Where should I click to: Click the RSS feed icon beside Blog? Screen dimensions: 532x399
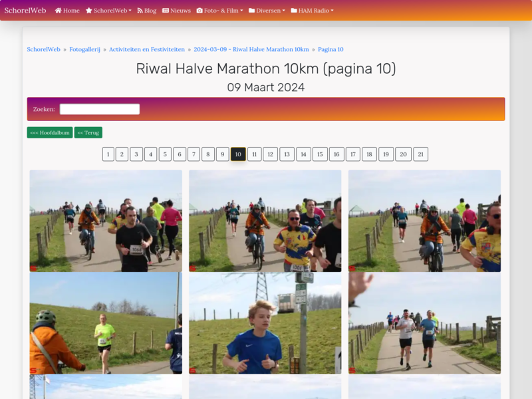[x=140, y=11]
